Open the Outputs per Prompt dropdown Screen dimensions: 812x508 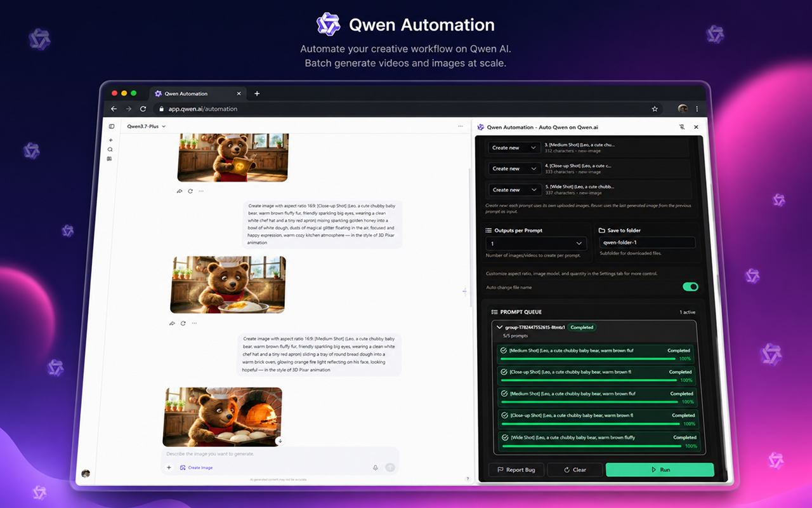click(536, 243)
